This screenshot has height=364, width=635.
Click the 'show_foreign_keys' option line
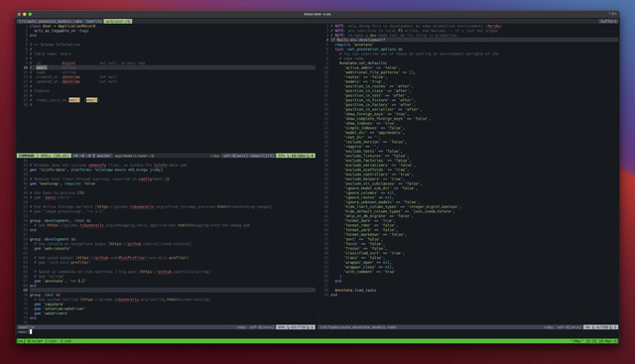point(376,114)
